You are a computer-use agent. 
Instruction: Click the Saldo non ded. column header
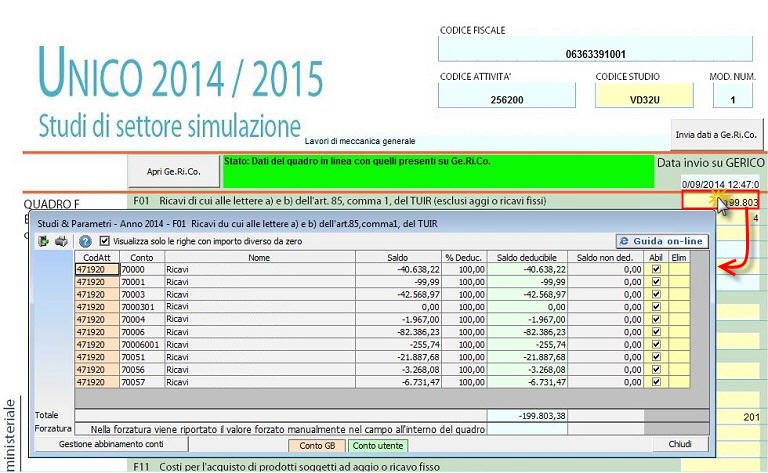(605, 257)
